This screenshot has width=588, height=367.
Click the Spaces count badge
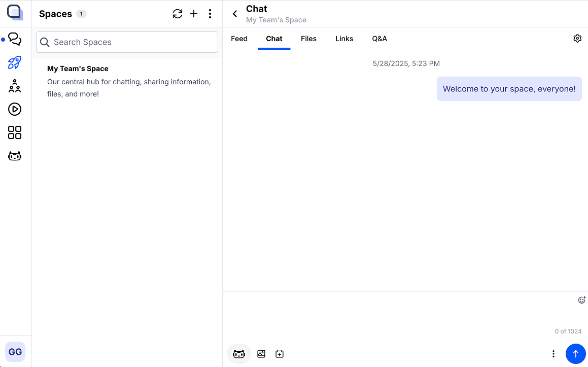81,14
